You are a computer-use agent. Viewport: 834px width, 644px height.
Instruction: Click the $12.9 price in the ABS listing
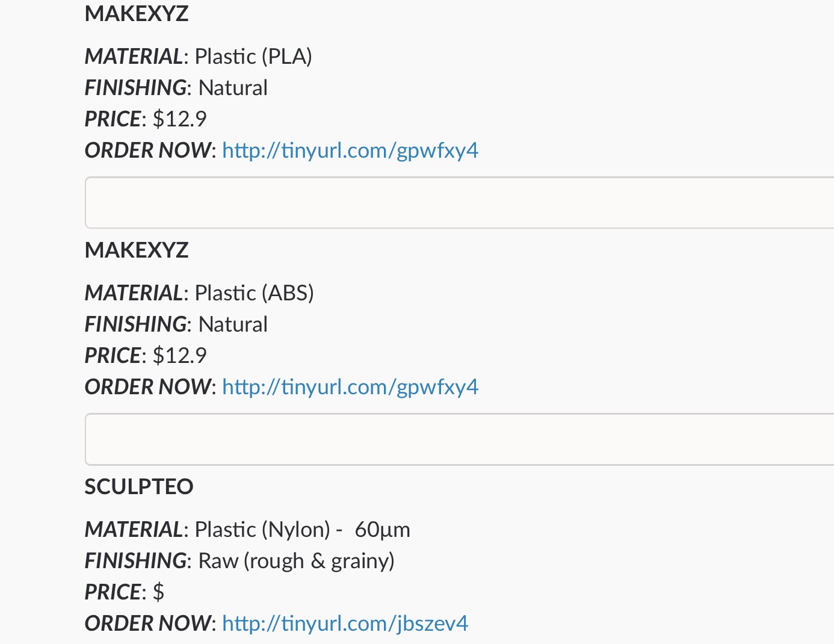click(x=179, y=356)
